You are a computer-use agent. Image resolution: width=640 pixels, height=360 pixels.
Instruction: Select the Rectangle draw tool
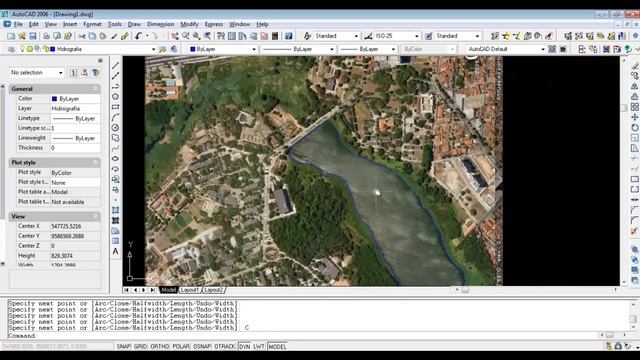(x=116, y=107)
